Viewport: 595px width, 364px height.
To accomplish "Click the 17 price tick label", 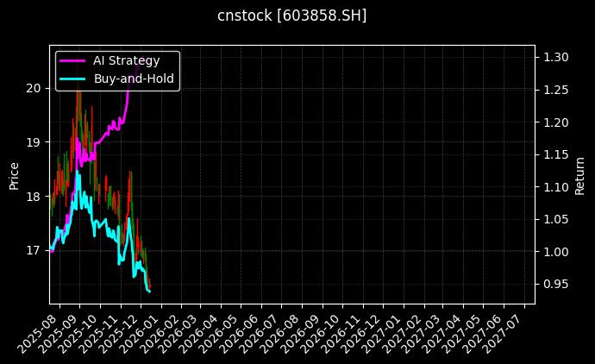I will click(x=34, y=251).
